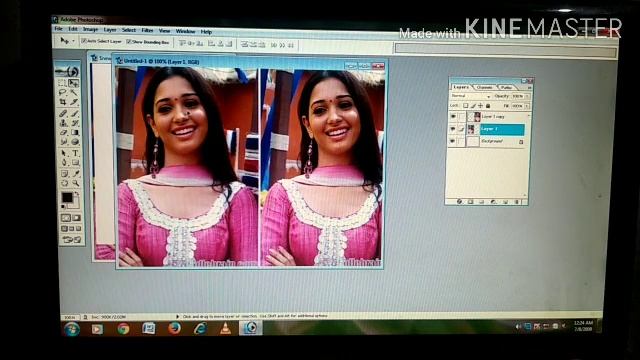
Task: Click the Delete layer trash button
Action: 516,202
